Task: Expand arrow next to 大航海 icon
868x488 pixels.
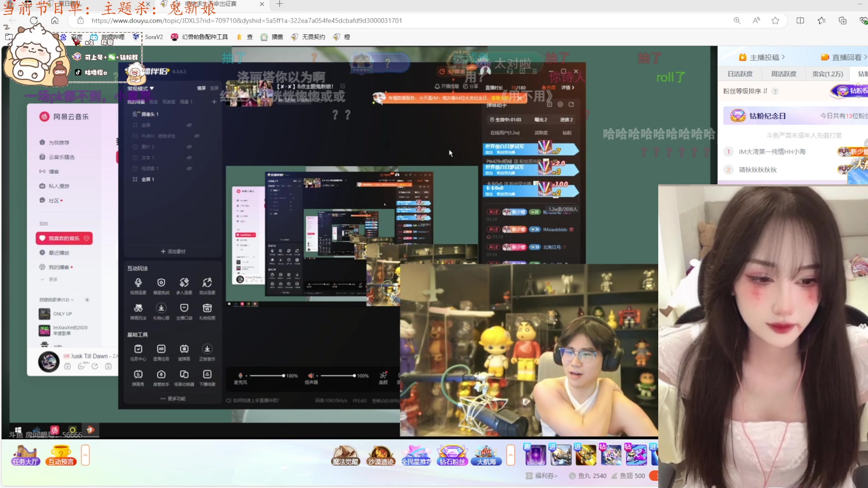Action: (510, 455)
